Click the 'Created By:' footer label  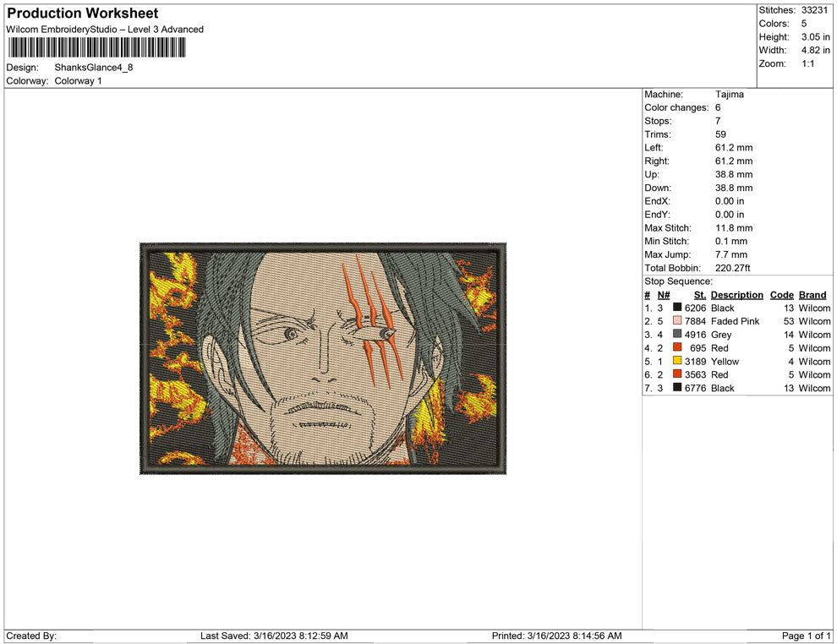(x=31, y=636)
